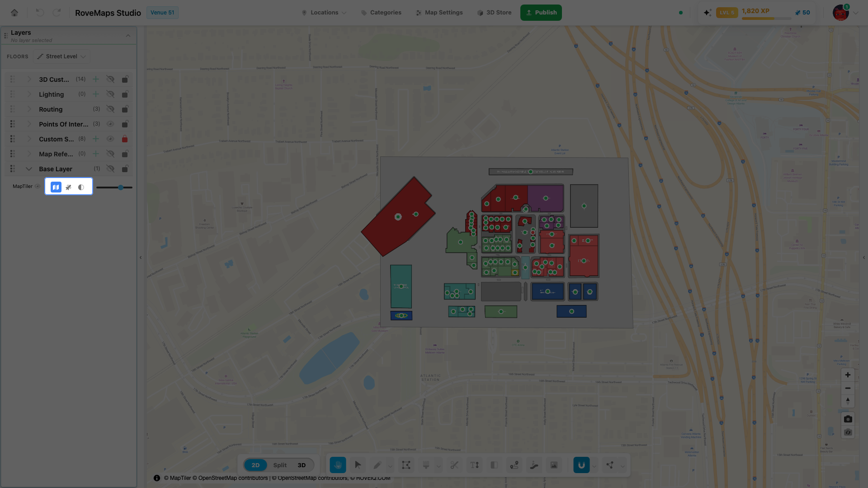Click the Venue 51 badge
Screen dimensions: 868x488
[162, 13]
